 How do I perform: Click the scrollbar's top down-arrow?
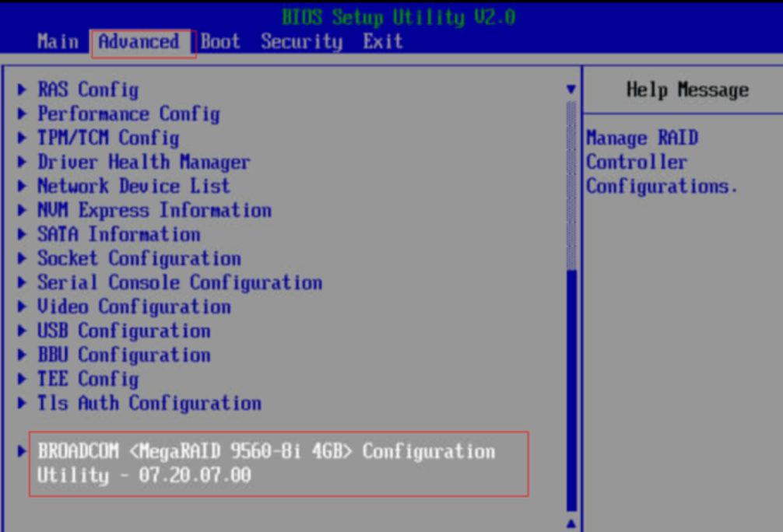coord(571,89)
